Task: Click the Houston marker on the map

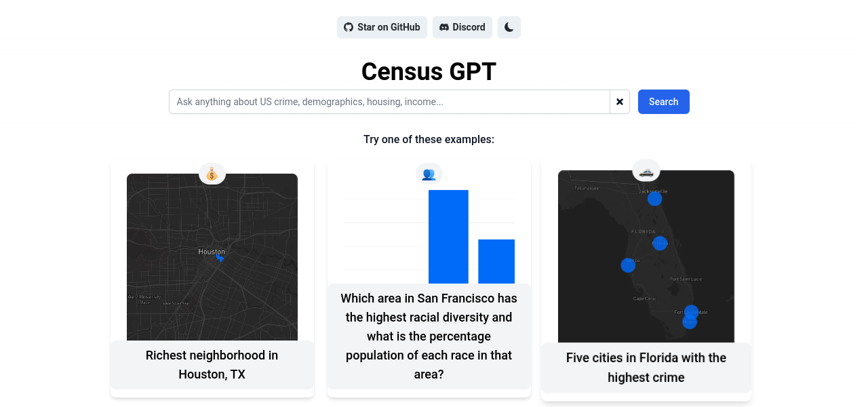Action: pyautogui.click(x=219, y=258)
